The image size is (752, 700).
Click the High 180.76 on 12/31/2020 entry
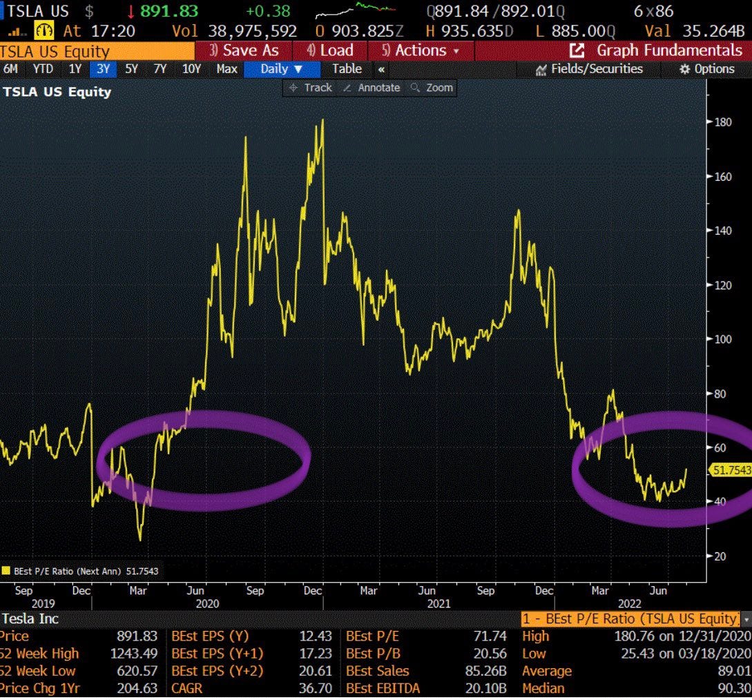click(637, 636)
